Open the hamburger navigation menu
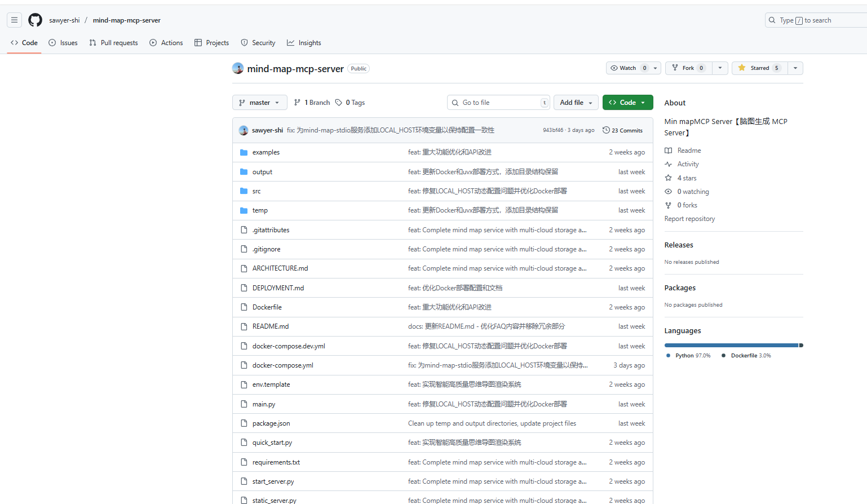867x504 pixels. tap(15, 20)
